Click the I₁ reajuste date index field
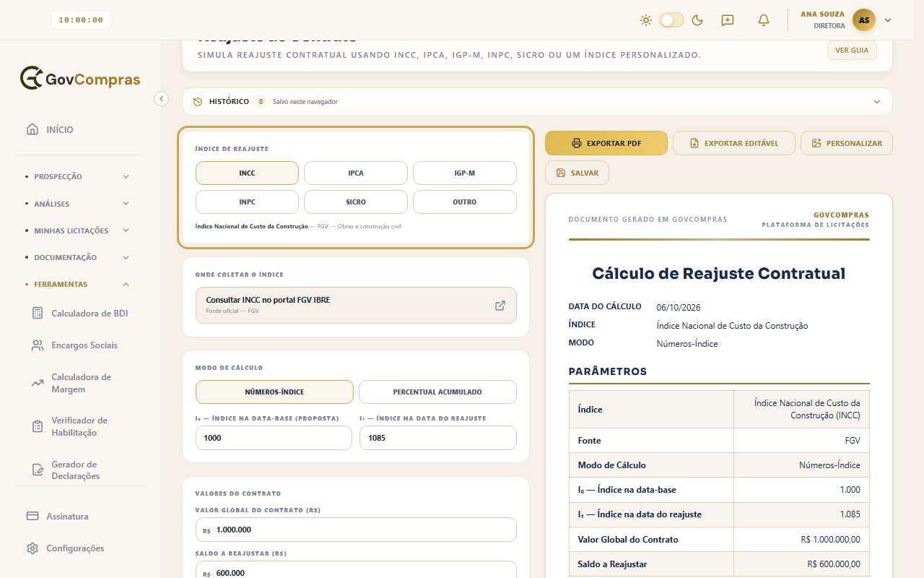 click(438, 438)
